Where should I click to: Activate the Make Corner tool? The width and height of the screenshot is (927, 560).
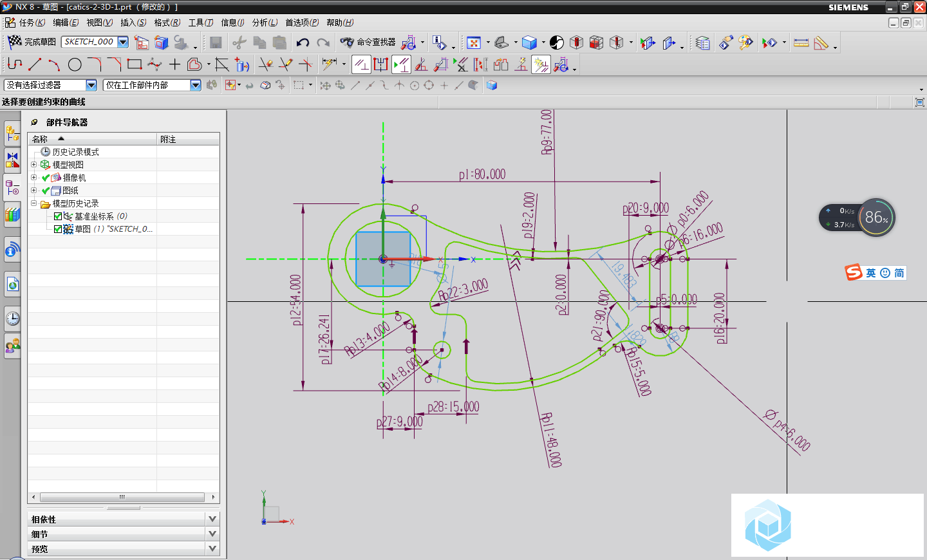point(306,64)
